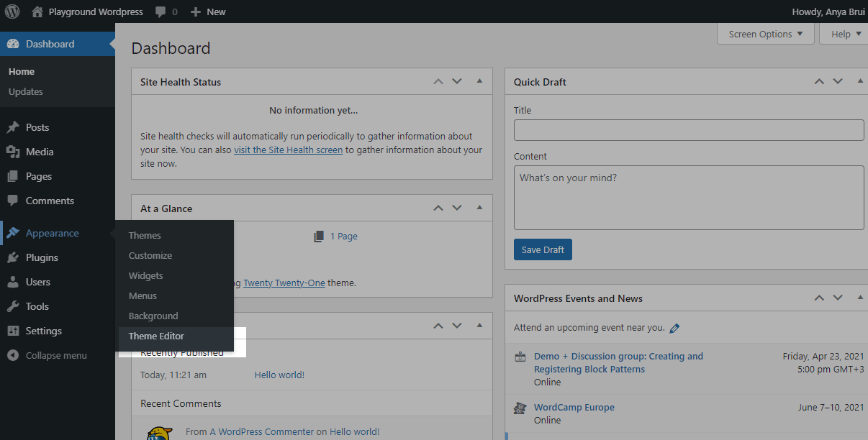This screenshot has height=440, width=868.
Task: Open the WordCamp Europe event link
Action: tap(574, 407)
